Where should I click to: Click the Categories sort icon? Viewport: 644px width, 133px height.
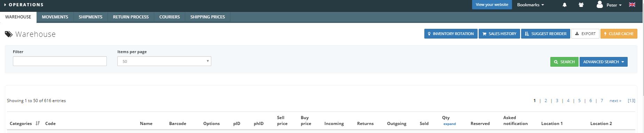(x=38, y=123)
